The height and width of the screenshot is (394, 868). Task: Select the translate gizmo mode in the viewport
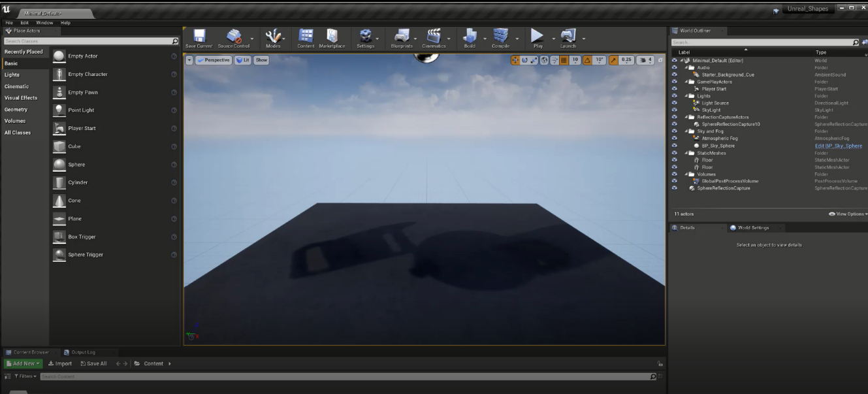click(x=515, y=60)
